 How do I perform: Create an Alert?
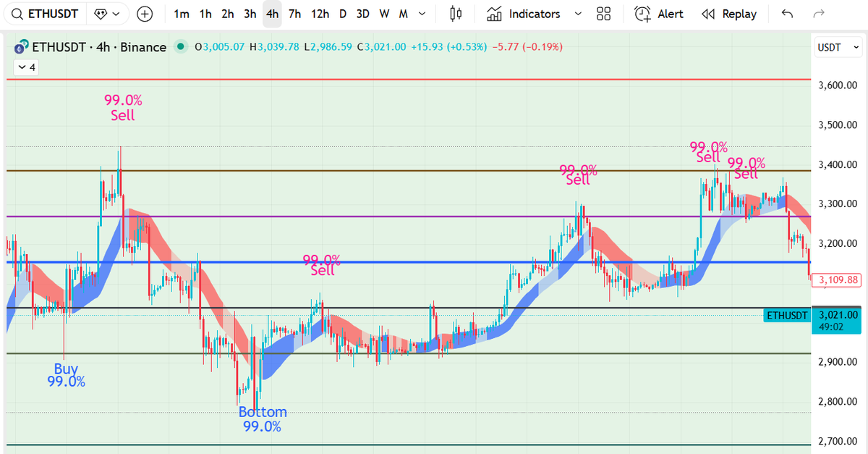coord(658,14)
